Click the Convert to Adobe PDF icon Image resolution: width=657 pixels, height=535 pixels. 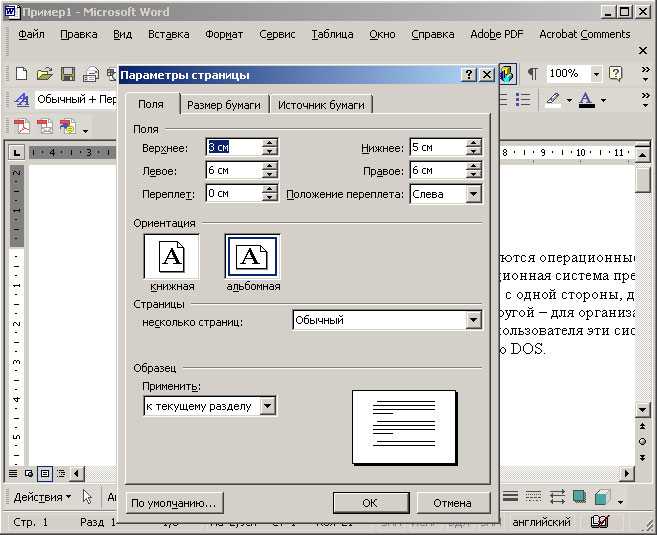click(x=22, y=126)
